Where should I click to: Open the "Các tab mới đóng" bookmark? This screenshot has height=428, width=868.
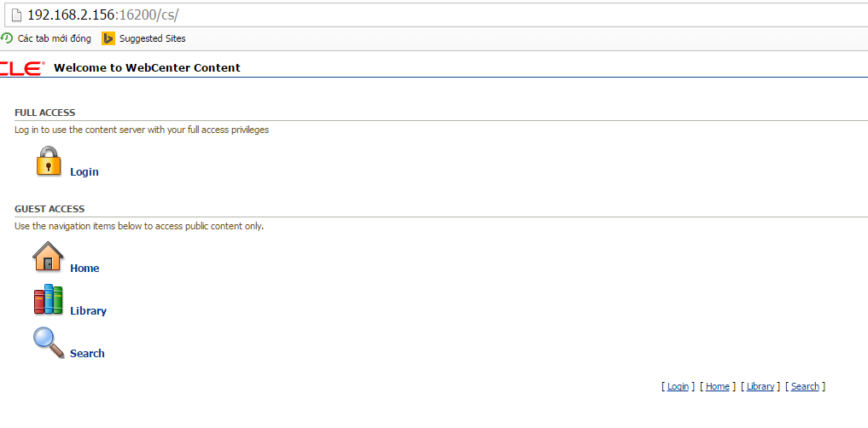point(54,38)
